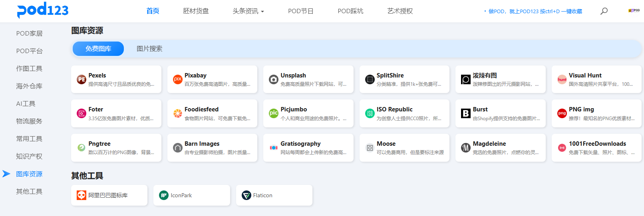Image resolution: width=644 pixels, height=216 pixels.
Task: Select AI工具 in the left sidebar
Action: coord(26,104)
